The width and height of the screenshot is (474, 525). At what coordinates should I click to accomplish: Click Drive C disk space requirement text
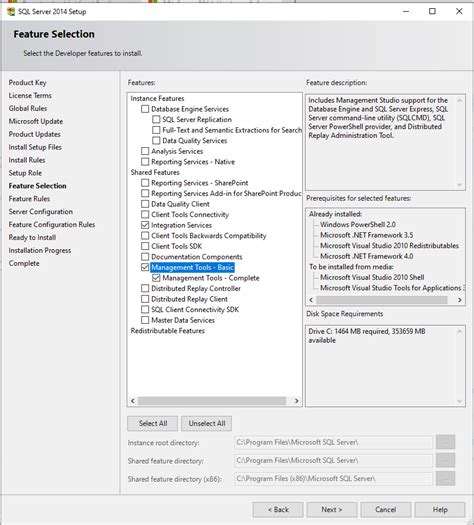click(367, 335)
